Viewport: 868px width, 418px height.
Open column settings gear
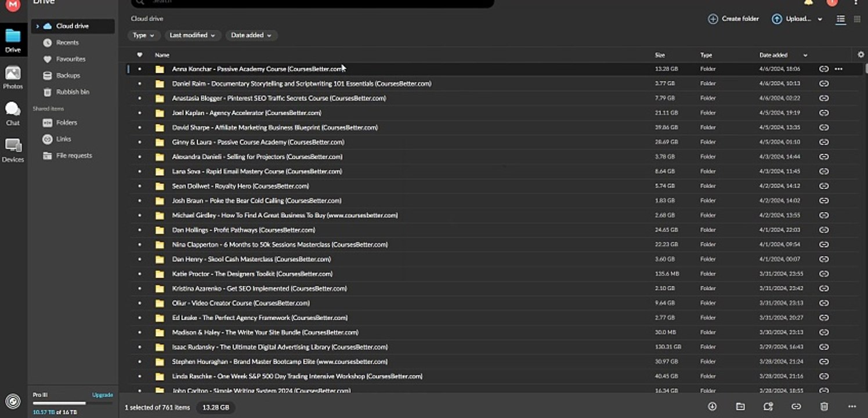click(x=860, y=55)
